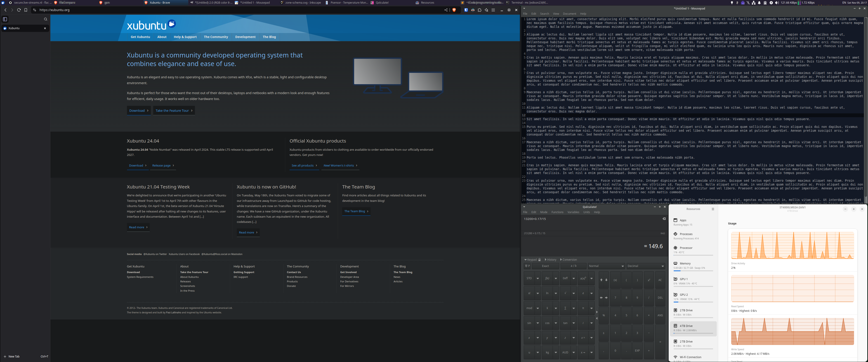
Task: Open clipboard manager icon in top panel
Action: tap(765, 3)
